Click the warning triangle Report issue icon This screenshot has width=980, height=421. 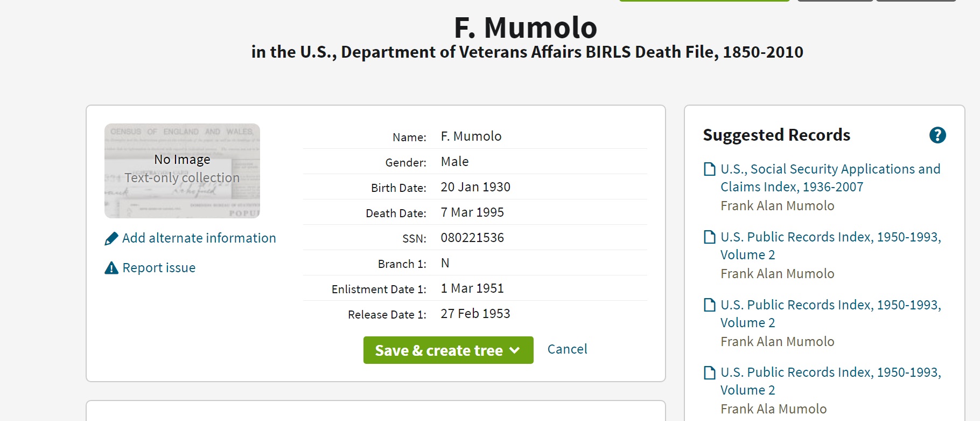pyautogui.click(x=111, y=268)
